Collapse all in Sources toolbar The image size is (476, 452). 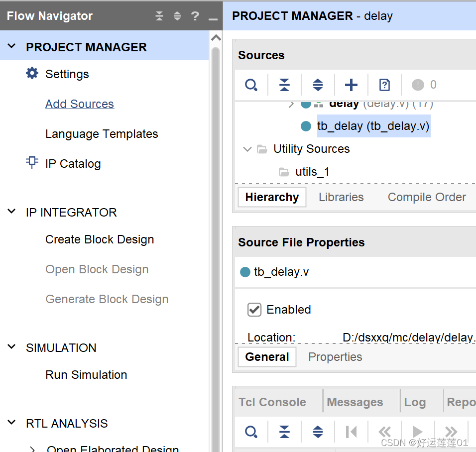tap(284, 85)
